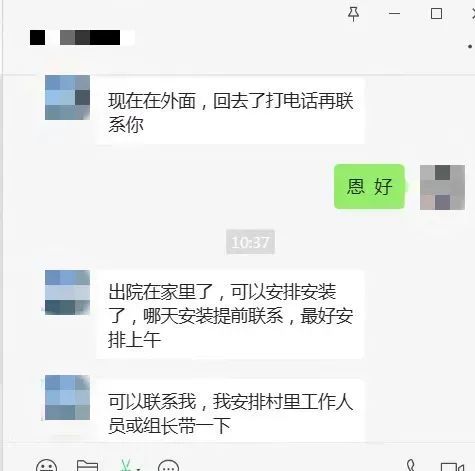Image resolution: width=475 pixels, height=471 pixels.
Task: Select message '现在在外面，回去了打电话再联系你'
Action: 230,112
